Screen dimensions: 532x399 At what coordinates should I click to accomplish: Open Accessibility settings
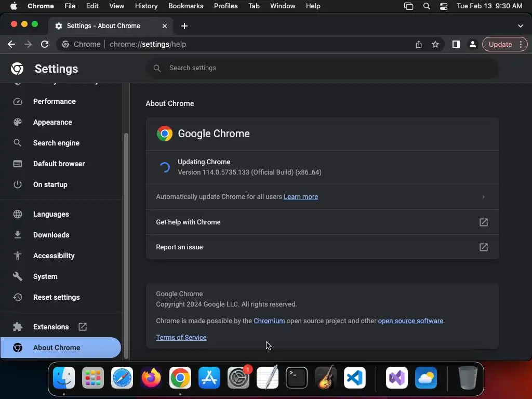pos(61,256)
